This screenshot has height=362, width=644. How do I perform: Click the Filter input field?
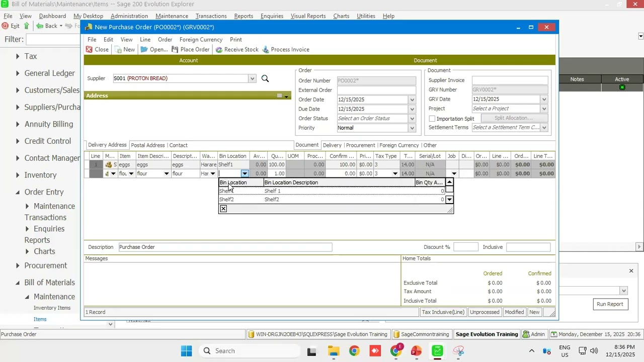(53, 39)
